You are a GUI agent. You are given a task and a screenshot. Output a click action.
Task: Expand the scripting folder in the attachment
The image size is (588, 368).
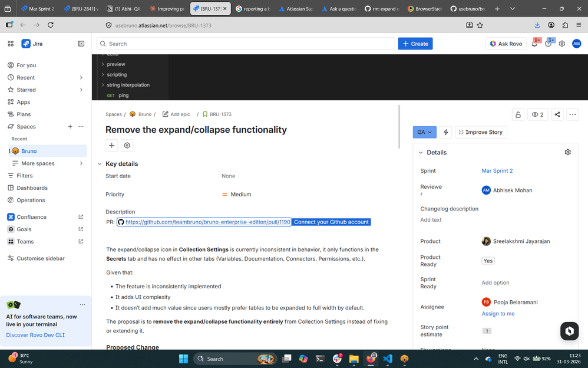(103, 75)
